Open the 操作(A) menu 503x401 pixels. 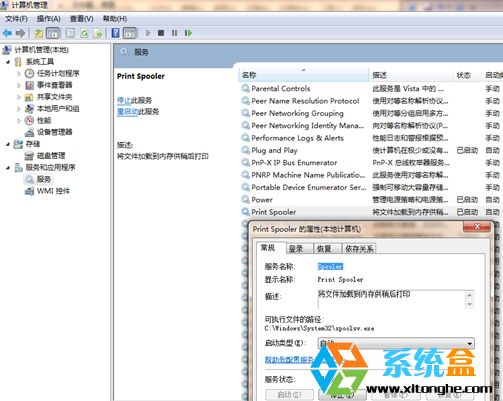(x=49, y=19)
